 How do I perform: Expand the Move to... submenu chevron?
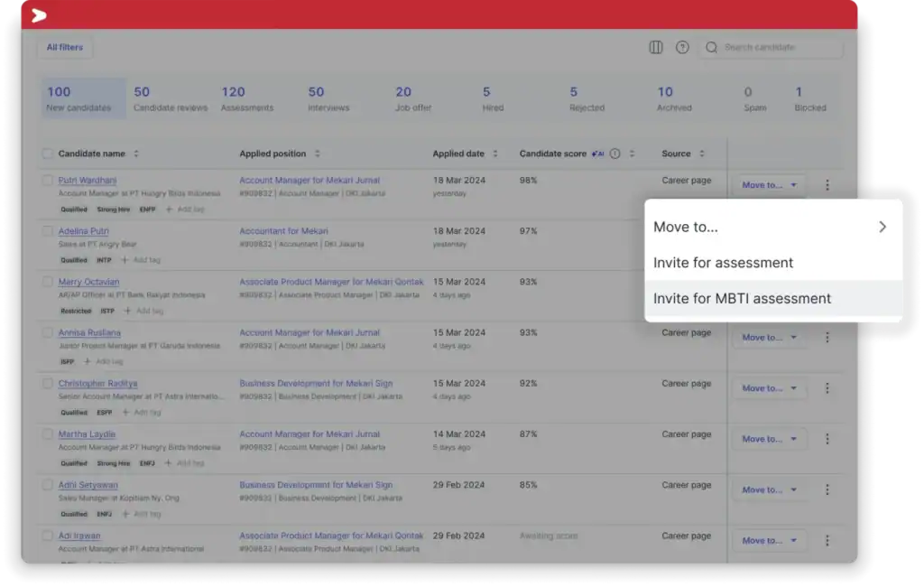click(x=882, y=228)
